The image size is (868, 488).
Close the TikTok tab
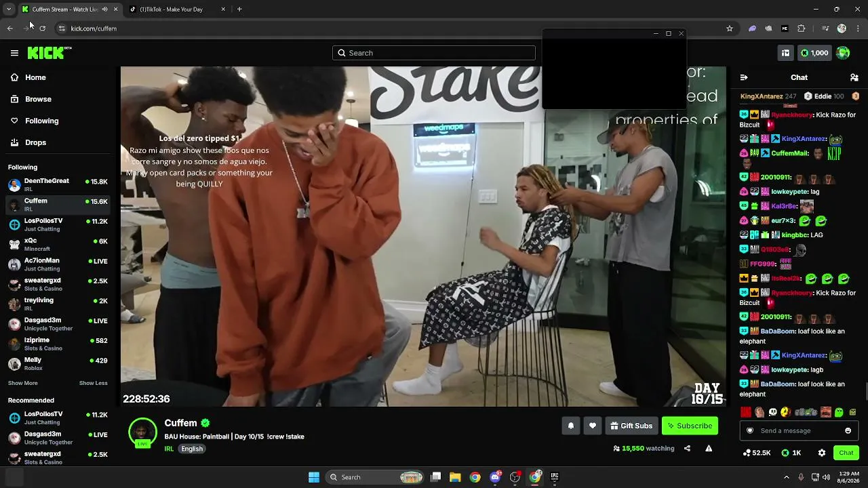click(x=223, y=9)
